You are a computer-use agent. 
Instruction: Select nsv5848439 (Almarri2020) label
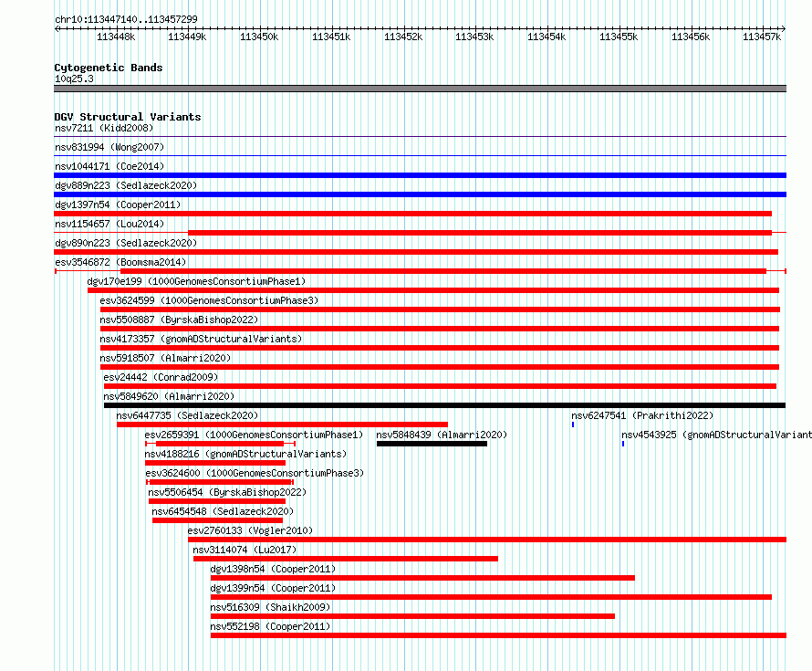click(x=442, y=435)
